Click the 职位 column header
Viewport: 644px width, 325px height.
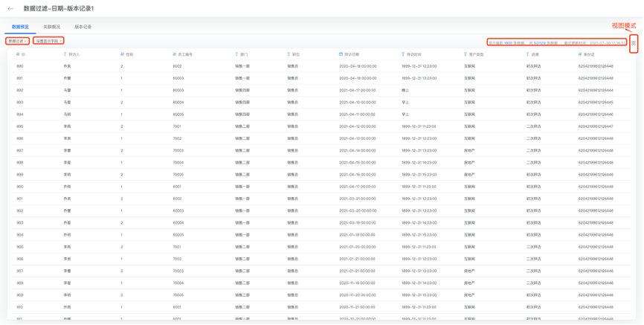point(295,54)
